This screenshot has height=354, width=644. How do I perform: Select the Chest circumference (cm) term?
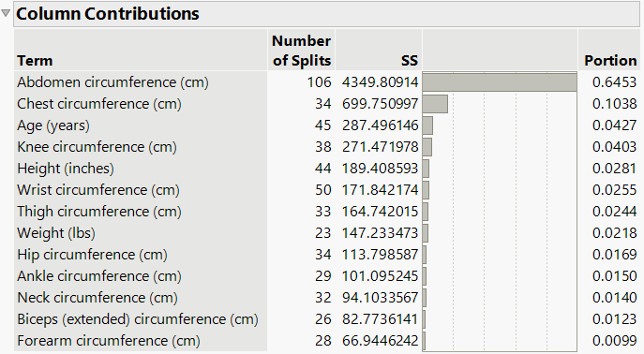99,104
